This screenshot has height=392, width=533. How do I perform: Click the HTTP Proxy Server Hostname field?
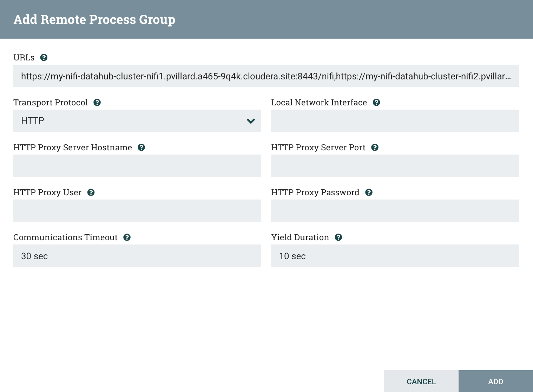[x=137, y=166]
